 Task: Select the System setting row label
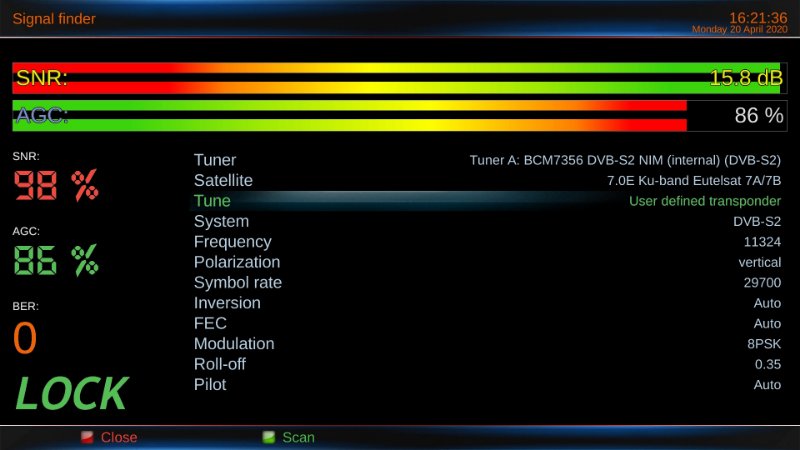coord(221,221)
